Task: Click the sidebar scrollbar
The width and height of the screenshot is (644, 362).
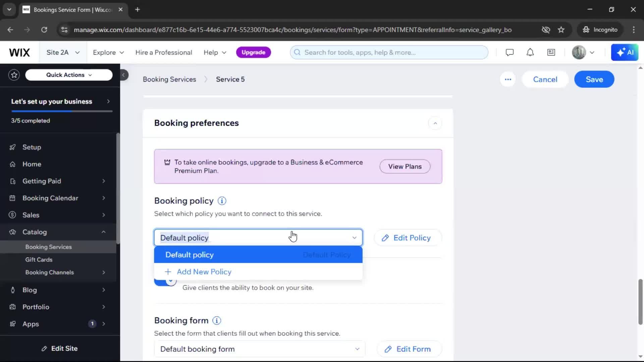Action: point(118,188)
